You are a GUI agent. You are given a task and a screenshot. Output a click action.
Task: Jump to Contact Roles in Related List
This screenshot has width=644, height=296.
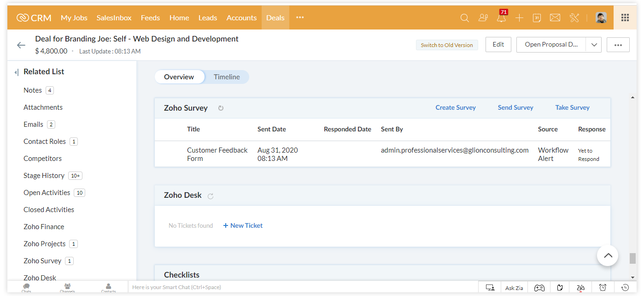coord(45,142)
